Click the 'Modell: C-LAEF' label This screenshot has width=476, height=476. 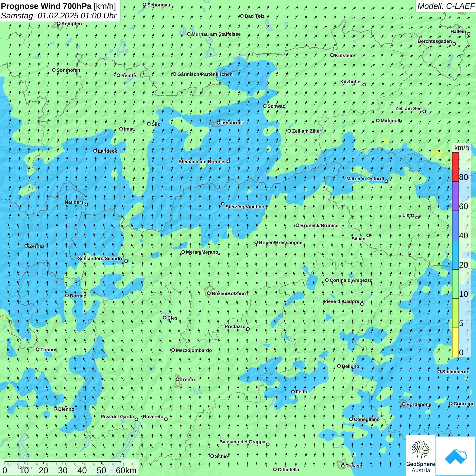446,6
